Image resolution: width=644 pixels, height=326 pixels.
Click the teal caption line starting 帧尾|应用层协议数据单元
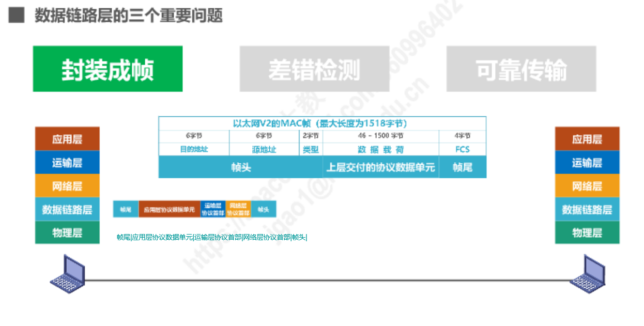click(212, 237)
